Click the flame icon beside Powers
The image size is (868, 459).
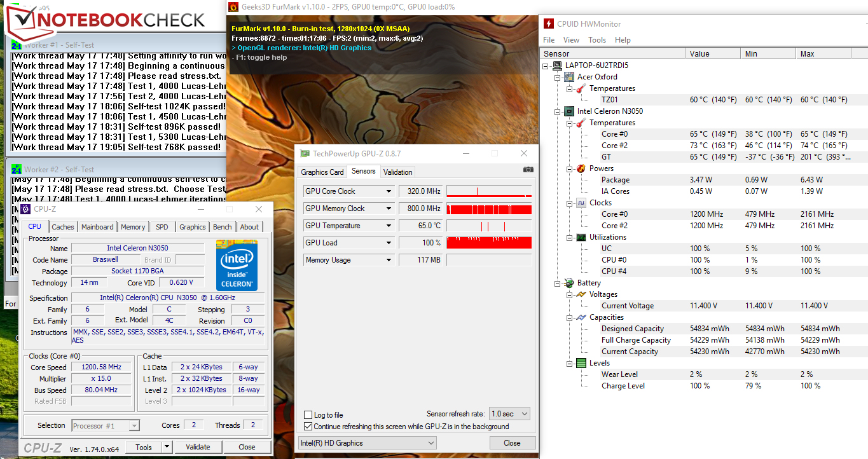581,168
